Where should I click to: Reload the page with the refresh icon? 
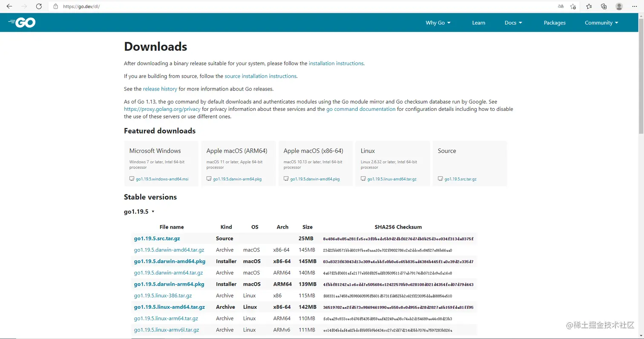pos(39,6)
